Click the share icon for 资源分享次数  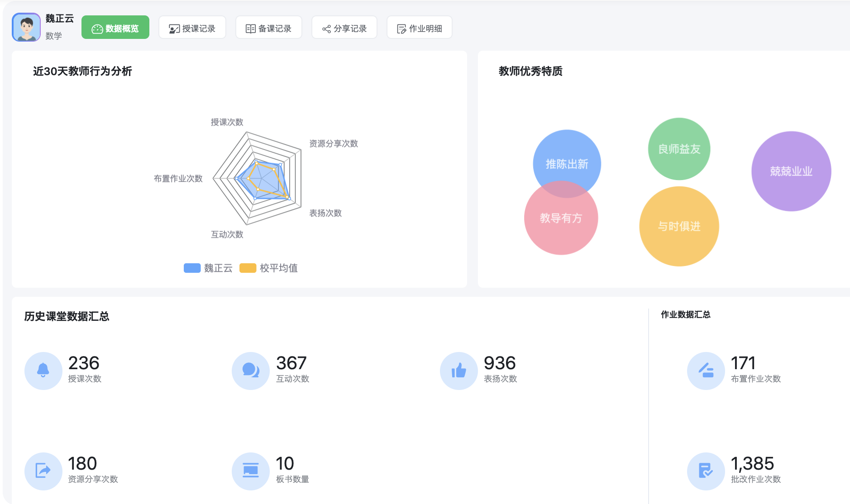pos(43,471)
